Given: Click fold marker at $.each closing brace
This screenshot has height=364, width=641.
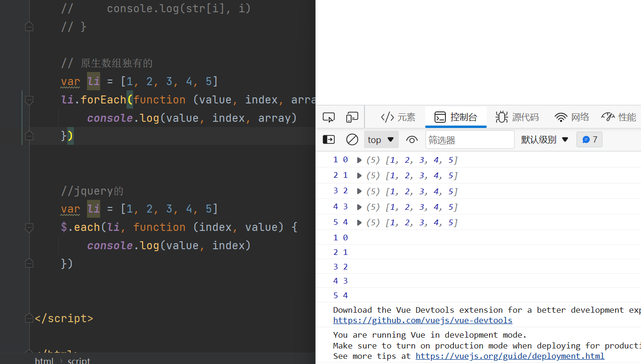Looking at the screenshot, I should coord(29,263).
